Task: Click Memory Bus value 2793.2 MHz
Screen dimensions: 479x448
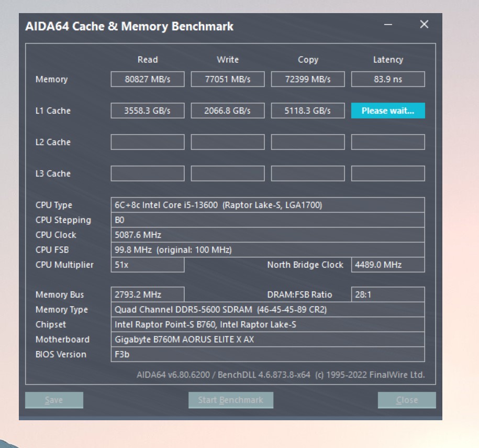Action: [x=148, y=294]
